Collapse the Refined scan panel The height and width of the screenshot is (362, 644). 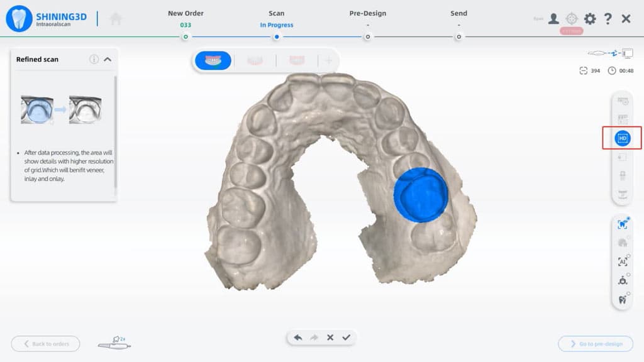pyautogui.click(x=109, y=59)
